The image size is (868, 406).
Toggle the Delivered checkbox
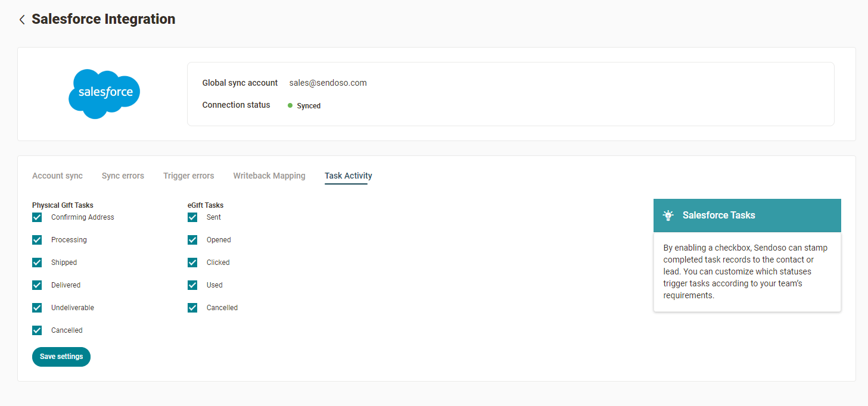pos(37,285)
